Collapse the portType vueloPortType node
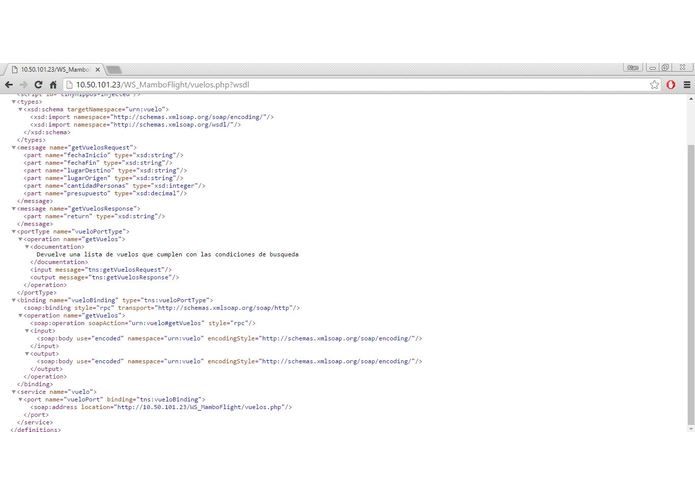The image size is (695, 494). pos(13,232)
